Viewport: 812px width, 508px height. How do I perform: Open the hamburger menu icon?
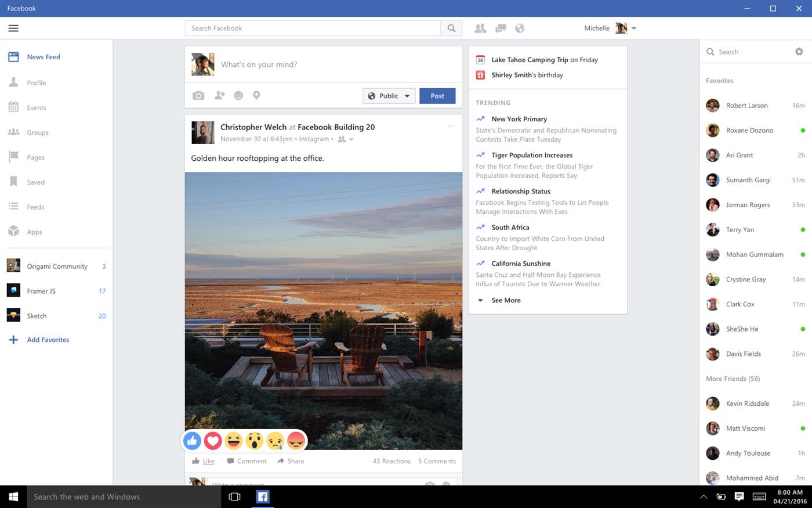(x=13, y=28)
